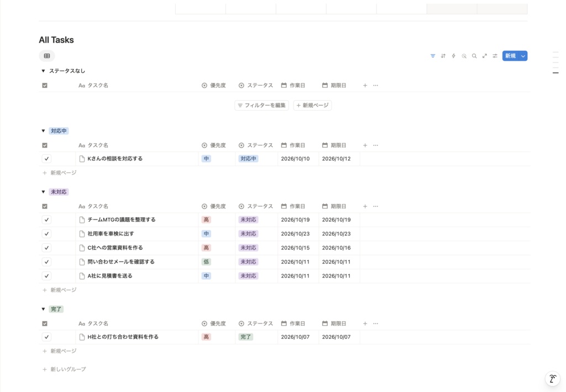The image size is (566, 392).
Task: Click the expand to full page arrows icon
Action: pos(484,56)
